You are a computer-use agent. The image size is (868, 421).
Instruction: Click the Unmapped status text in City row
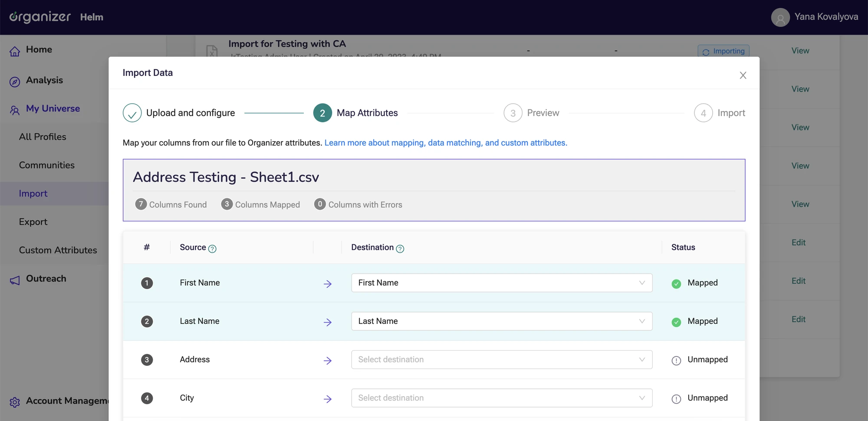[x=707, y=398]
